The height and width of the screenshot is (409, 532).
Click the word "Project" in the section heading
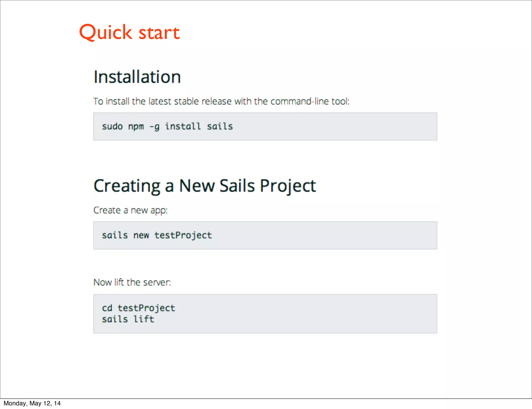pos(288,186)
